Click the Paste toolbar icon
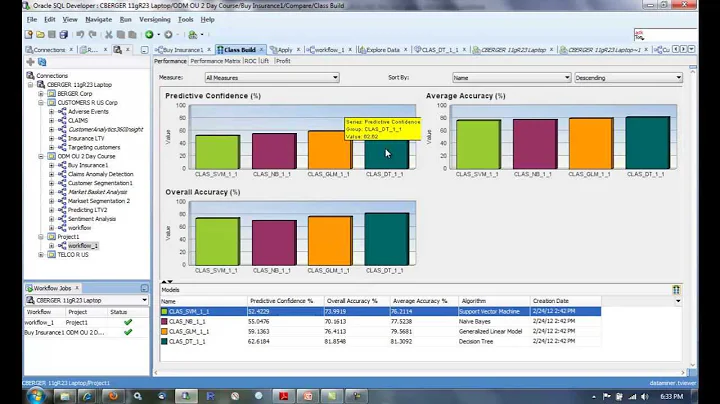Viewport: 720px width, 404px height. (132, 34)
